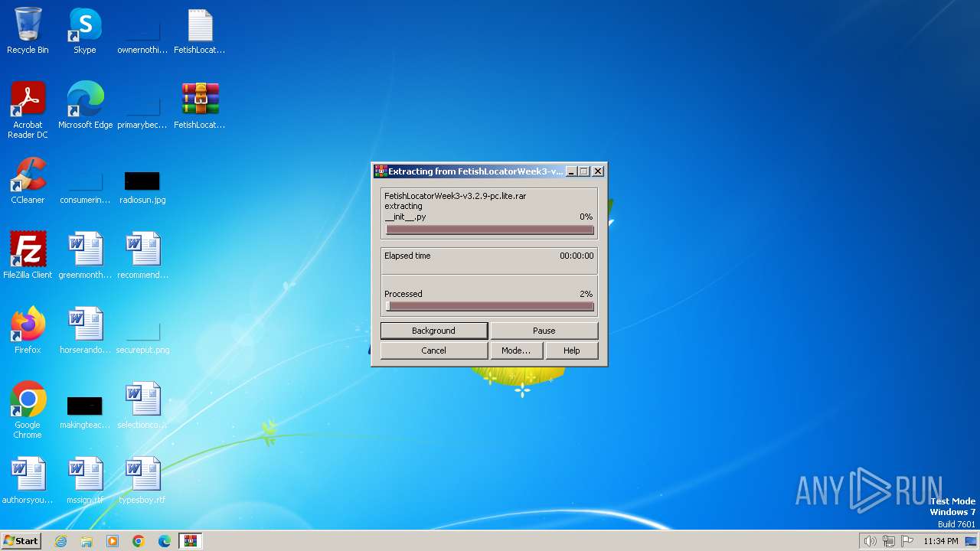Select the horserando... Word document
Viewport: 980px width, 551px height.
pos(85,331)
